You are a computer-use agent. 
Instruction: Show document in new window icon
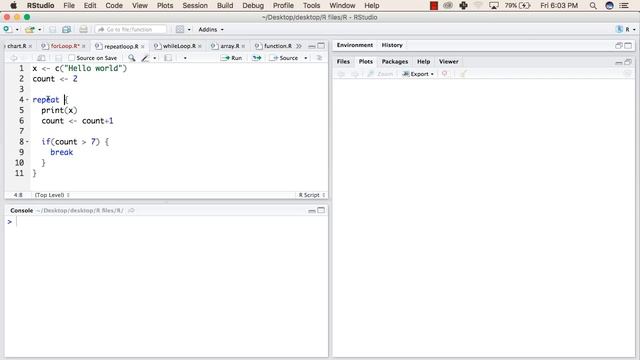pyautogui.click(x=41, y=58)
